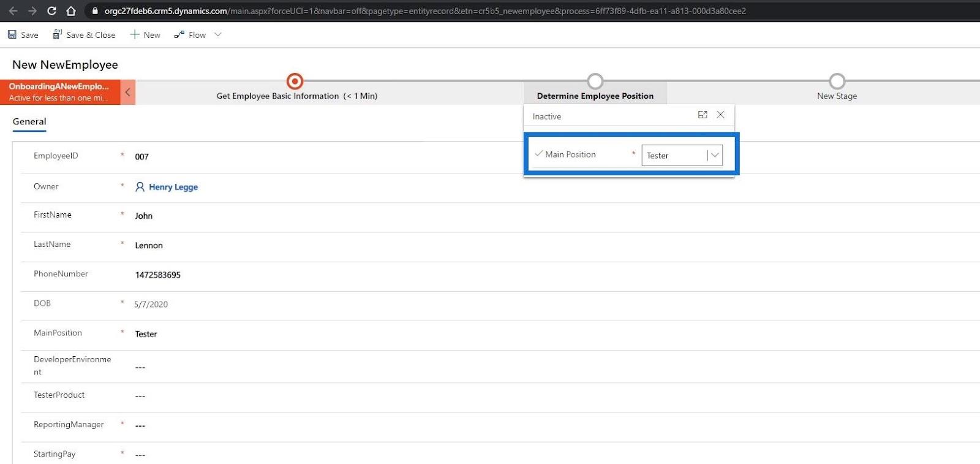Viewport: 980px width, 464px height.
Task: Click the DOB field 5/7/2020
Action: click(151, 304)
